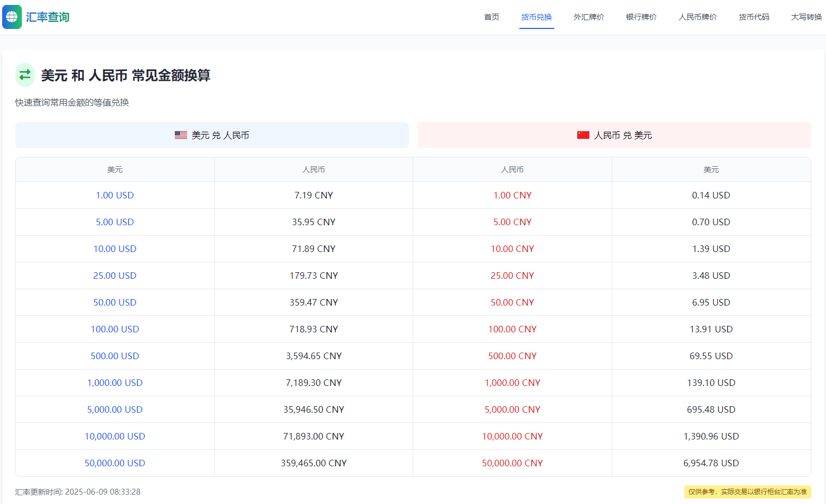826x504 pixels.
Task: Select the 1,390.96 USD cell
Action: 711,436
